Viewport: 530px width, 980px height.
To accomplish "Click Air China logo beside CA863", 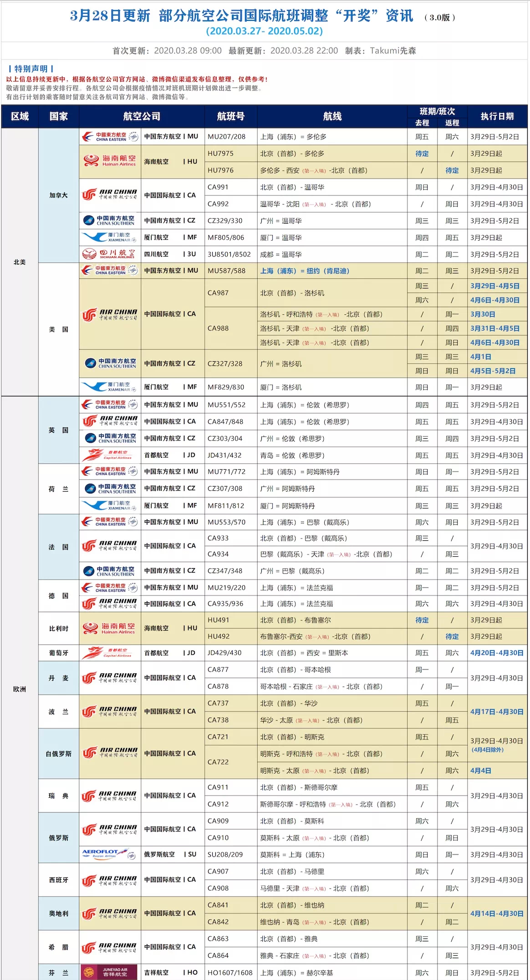I will click(110, 947).
